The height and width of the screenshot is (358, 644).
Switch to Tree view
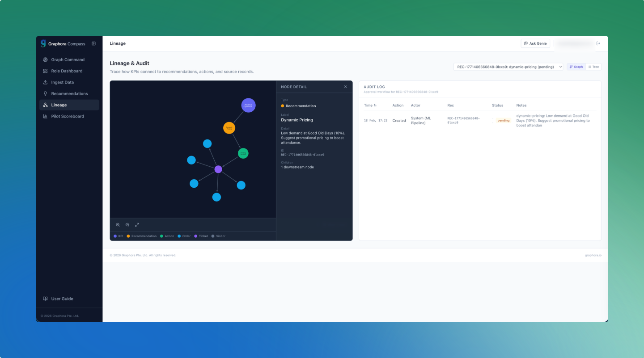pos(593,67)
